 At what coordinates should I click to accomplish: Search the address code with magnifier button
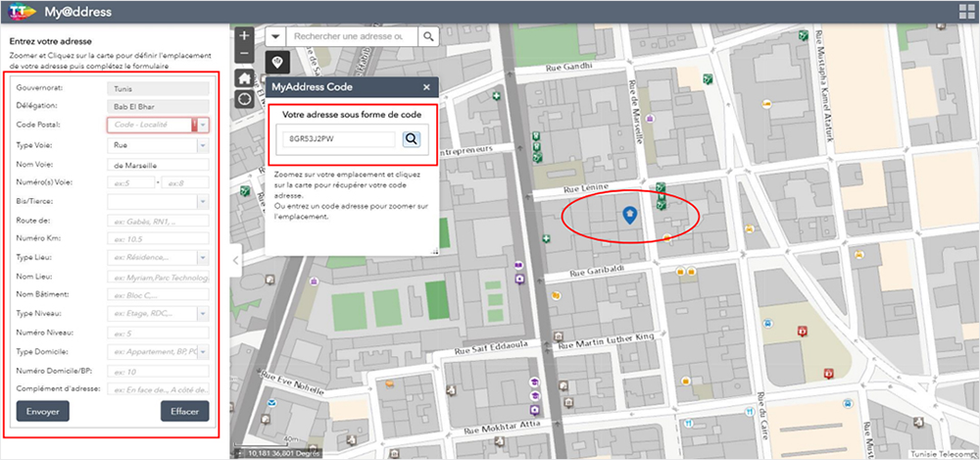coord(412,139)
